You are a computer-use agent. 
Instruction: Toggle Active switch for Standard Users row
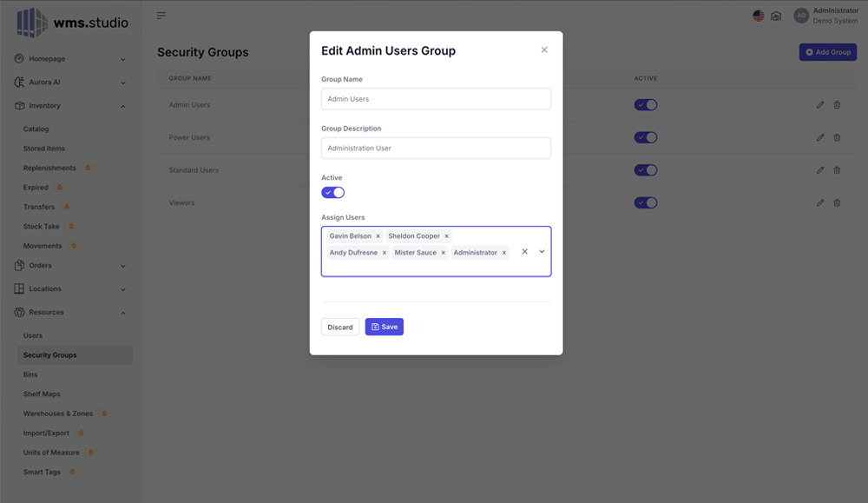645,170
